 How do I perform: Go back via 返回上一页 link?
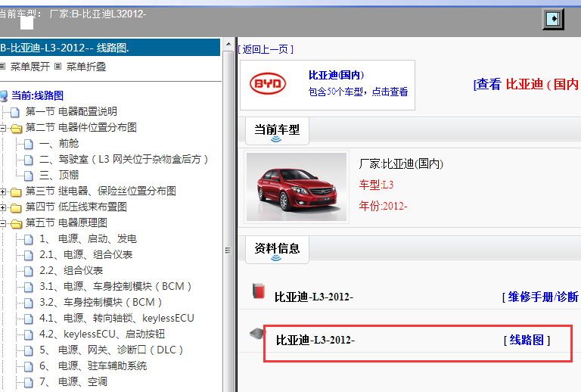(x=266, y=49)
